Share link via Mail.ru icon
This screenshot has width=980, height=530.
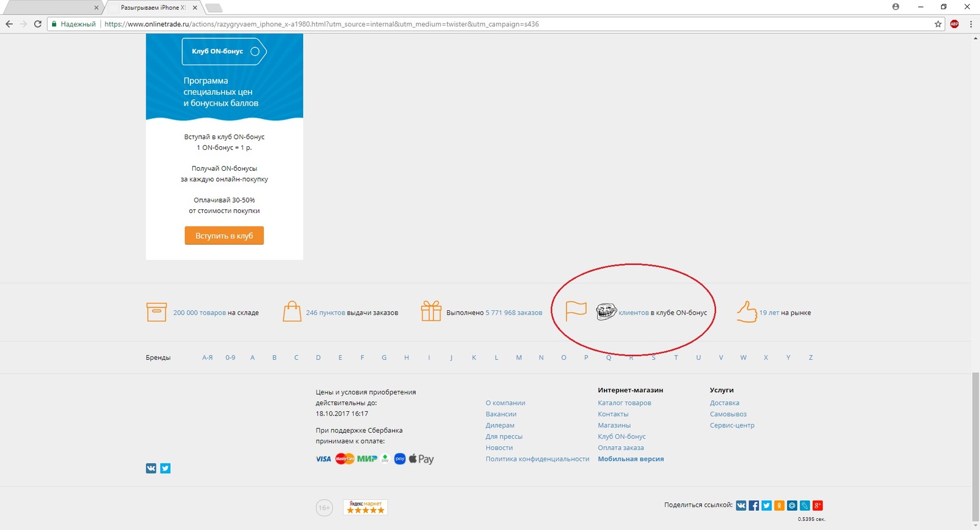[792, 506]
